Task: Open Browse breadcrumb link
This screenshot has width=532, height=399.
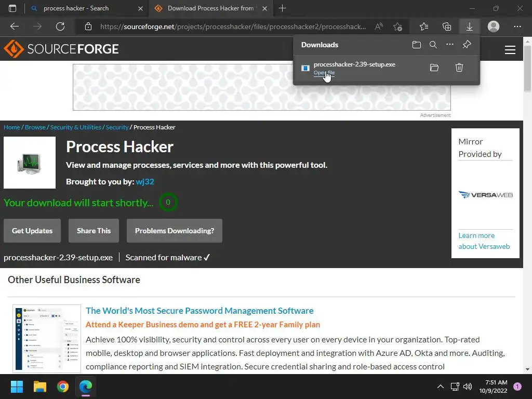Action: (x=35, y=127)
